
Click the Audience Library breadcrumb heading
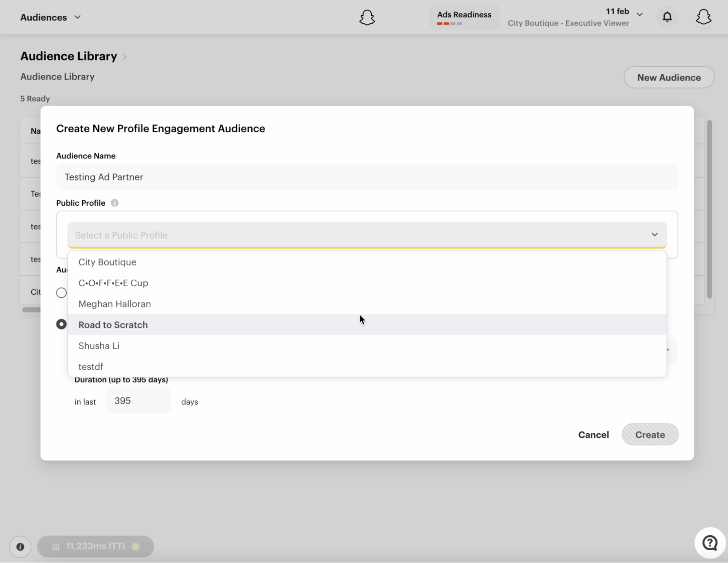point(69,56)
